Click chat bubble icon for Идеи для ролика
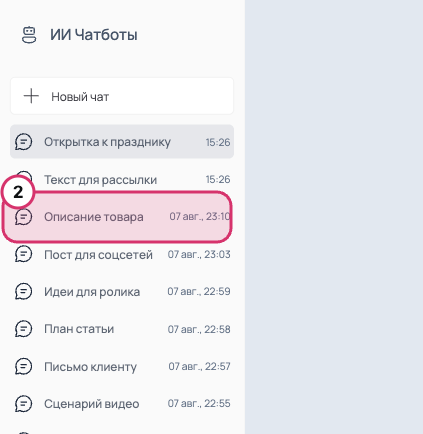Image resolution: width=423 pixels, height=434 pixels. point(23,291)
